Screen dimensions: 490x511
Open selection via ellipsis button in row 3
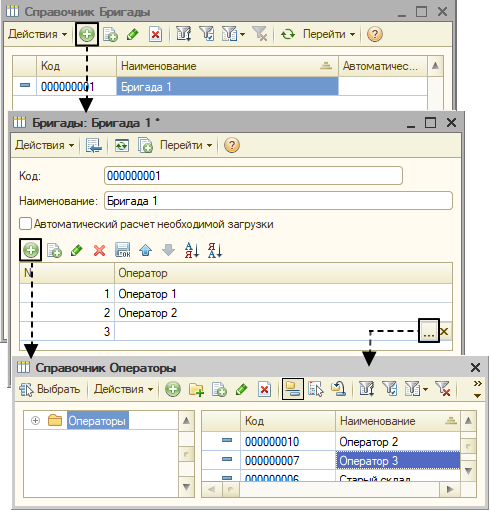click(429, 331)
